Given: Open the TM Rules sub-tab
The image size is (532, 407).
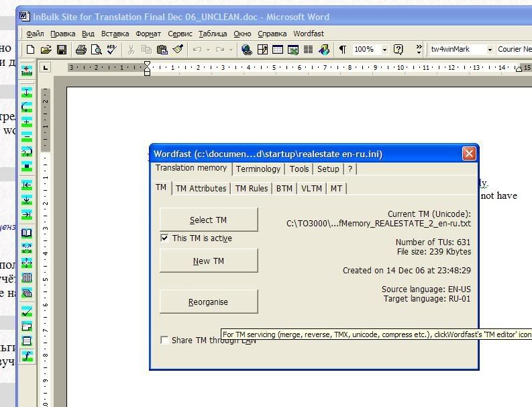Looking at the screenshot, I should [252, 189].
